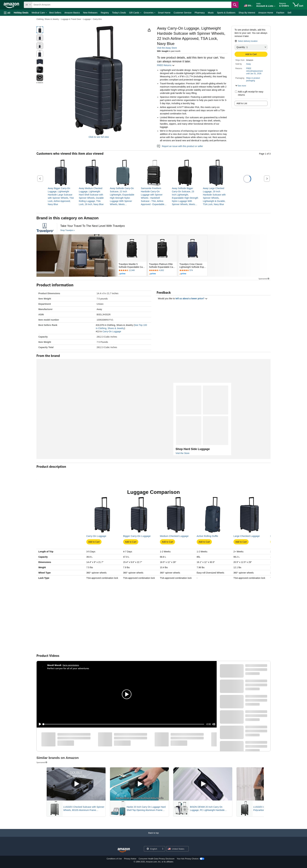Open the search category All dropdown
The width and height of the screenshot is (307, 868).
pos(28,5)
